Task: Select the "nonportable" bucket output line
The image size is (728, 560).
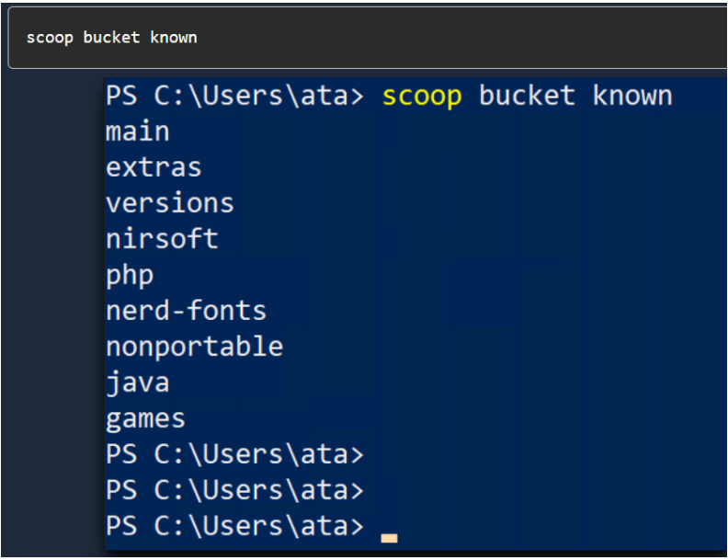Action: [x=194, y=347]
